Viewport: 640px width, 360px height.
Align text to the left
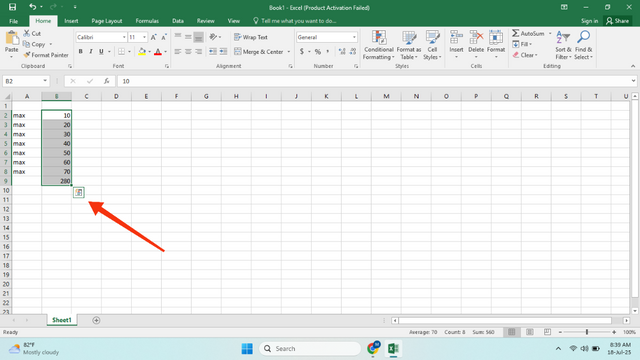coord(178,51)
